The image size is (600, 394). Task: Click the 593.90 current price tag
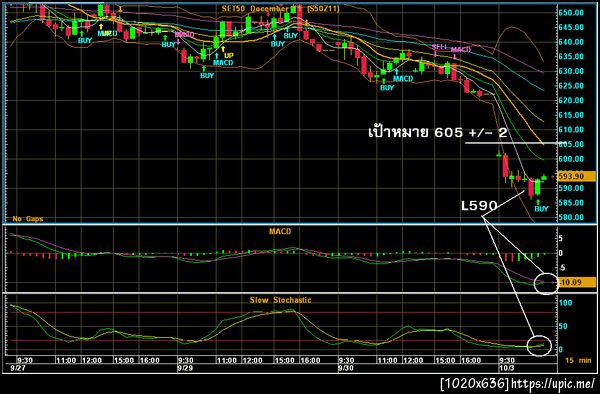click(x=577, y=176)
